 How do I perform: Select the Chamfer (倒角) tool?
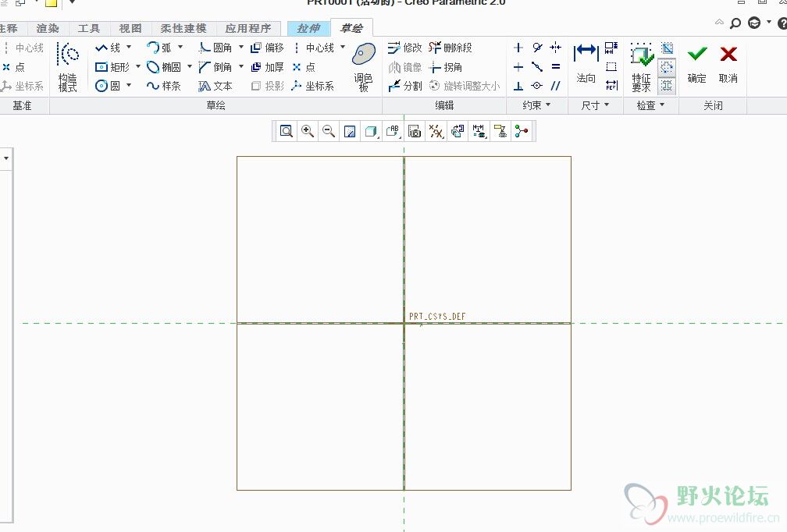click(215, 66)
